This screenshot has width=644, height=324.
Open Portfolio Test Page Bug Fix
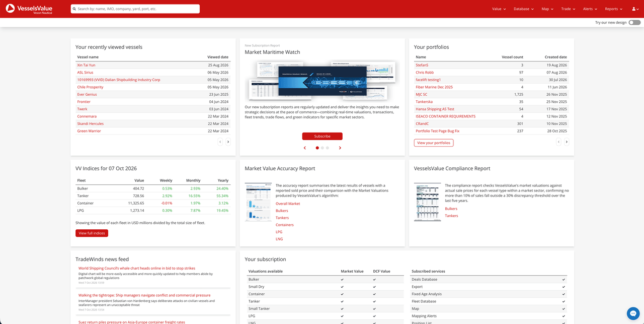[x=437, y=131]
